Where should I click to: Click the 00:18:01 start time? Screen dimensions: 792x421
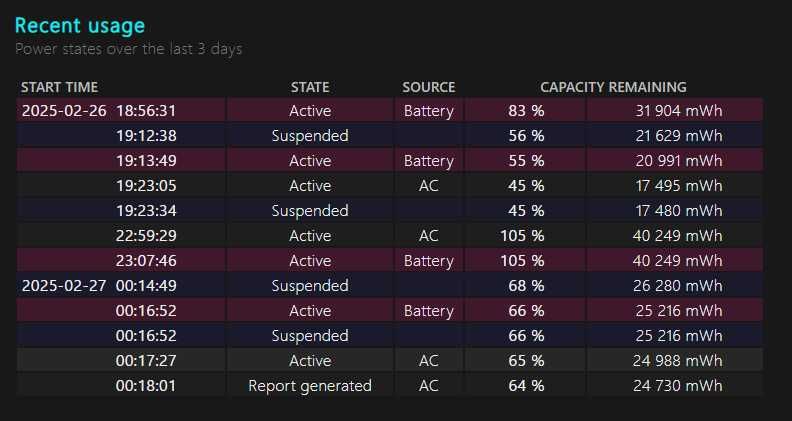[x=146, y=386]
